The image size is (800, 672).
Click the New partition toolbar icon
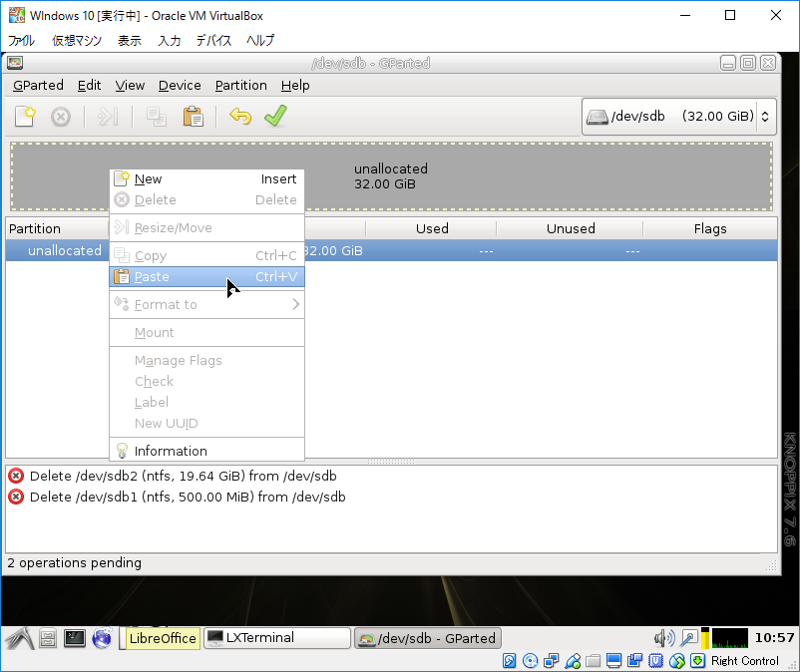point(25,117)
